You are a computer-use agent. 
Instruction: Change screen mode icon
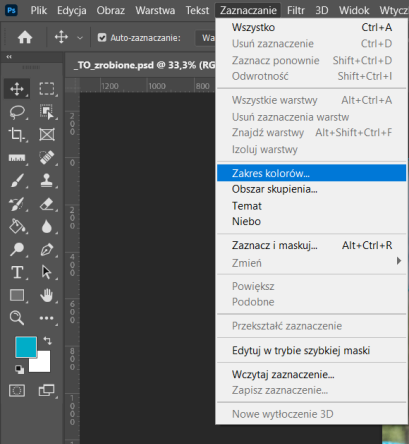tap(47, 390)
